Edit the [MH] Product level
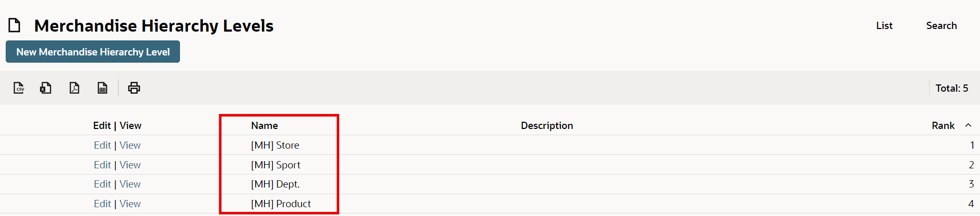The image size is (980, 216). point(102,204)
